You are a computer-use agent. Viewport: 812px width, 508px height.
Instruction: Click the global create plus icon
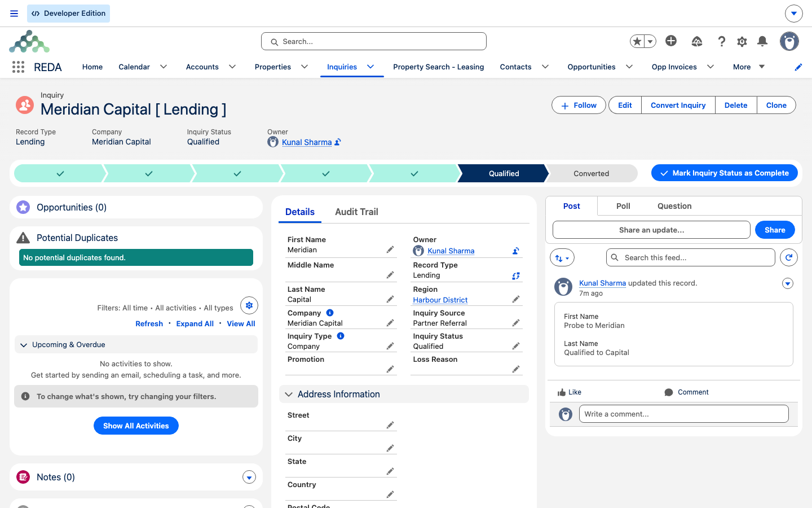point(671,41)
